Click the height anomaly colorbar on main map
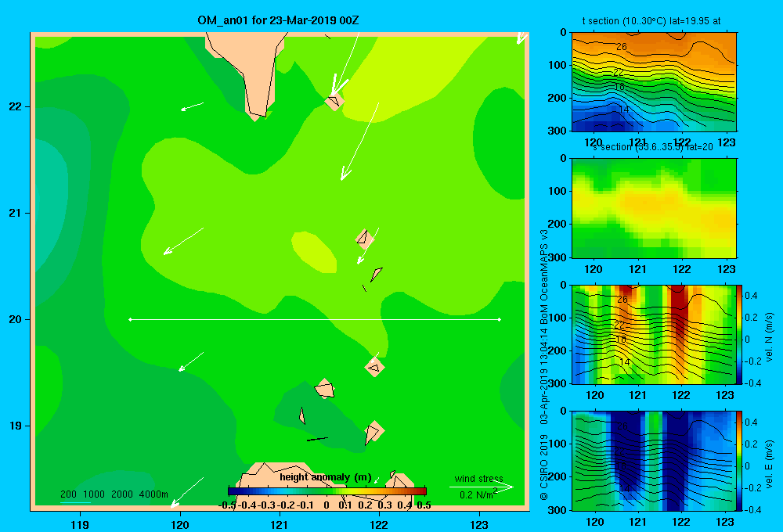 click(x=327, y=491)
